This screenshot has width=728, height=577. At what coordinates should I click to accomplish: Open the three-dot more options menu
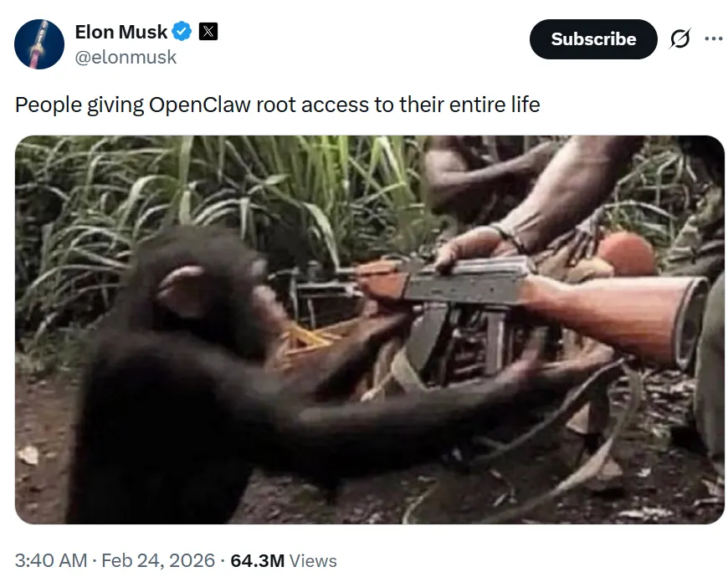pos(713,38)
